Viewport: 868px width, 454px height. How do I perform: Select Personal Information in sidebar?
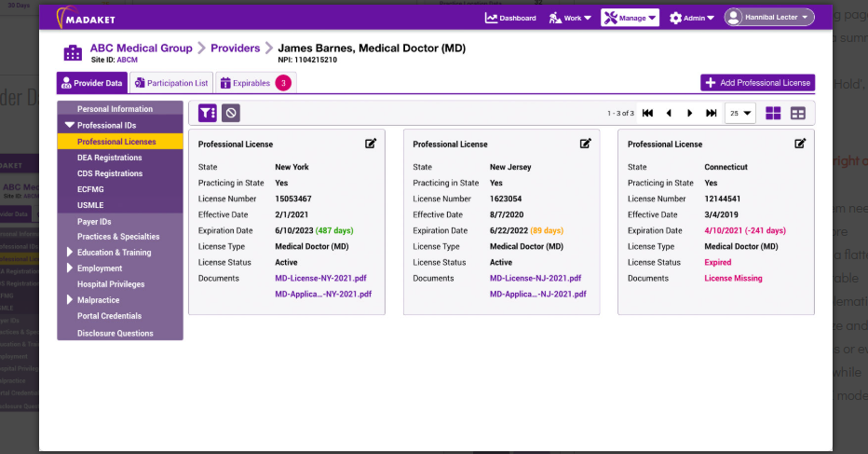coord(120,109)
